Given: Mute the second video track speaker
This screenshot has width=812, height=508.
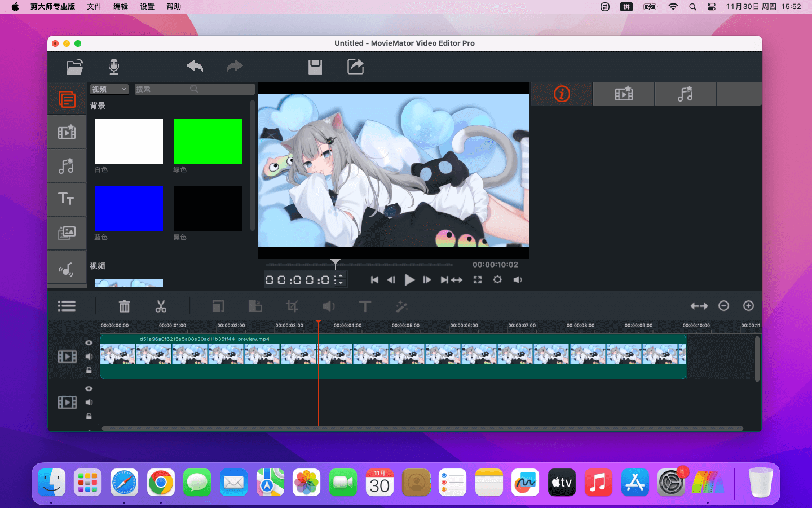Looking at the screenshot, I should 89,402.
